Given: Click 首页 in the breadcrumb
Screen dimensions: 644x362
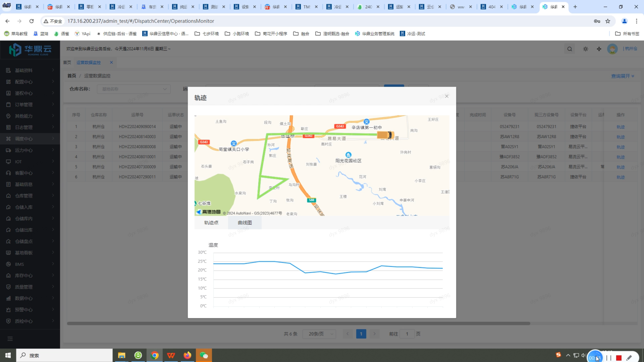Looking at the screenshot, I should coord(72,76).
